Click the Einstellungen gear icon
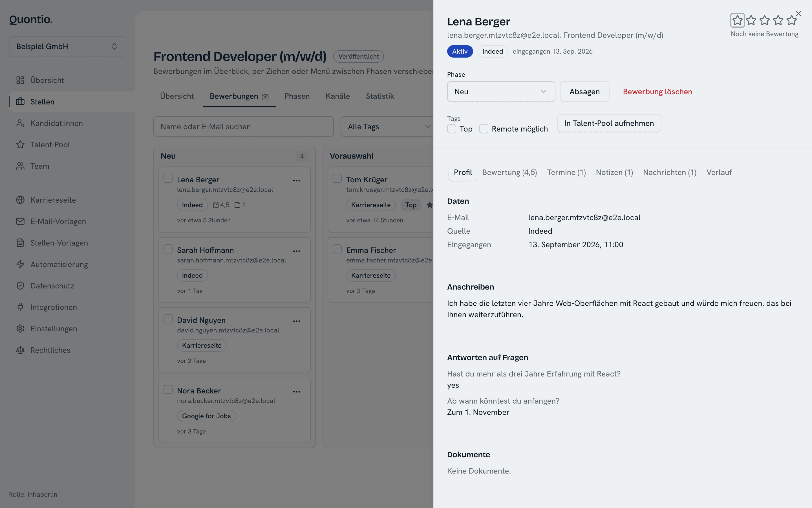Image resolution: width=812 pixels, height=508 pixels. pyautogui.click(x=20, y=329)
